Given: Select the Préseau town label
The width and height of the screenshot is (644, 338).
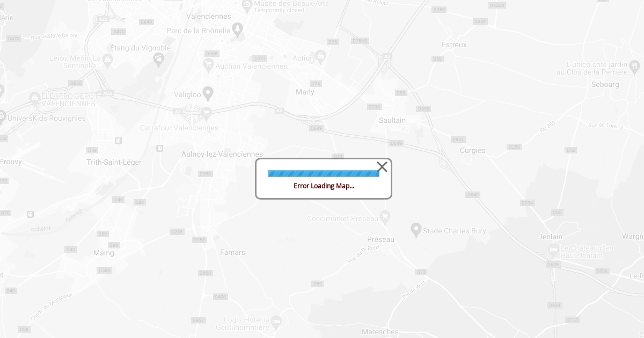Looking at the screenshot, I should (380, 239).
